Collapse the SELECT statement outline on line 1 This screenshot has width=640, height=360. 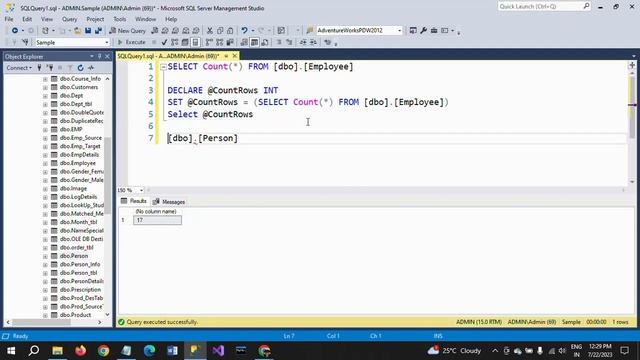click(x=163, y=67)
